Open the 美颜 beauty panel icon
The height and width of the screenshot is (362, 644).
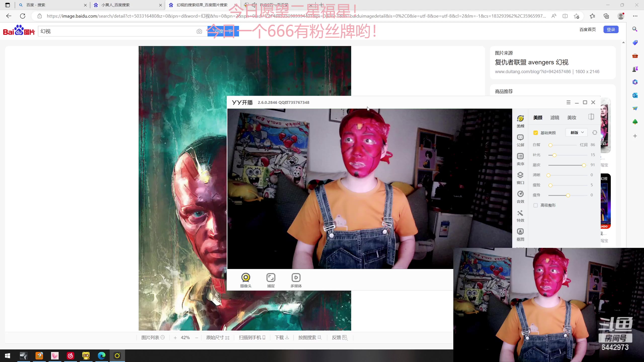point(520,121)
